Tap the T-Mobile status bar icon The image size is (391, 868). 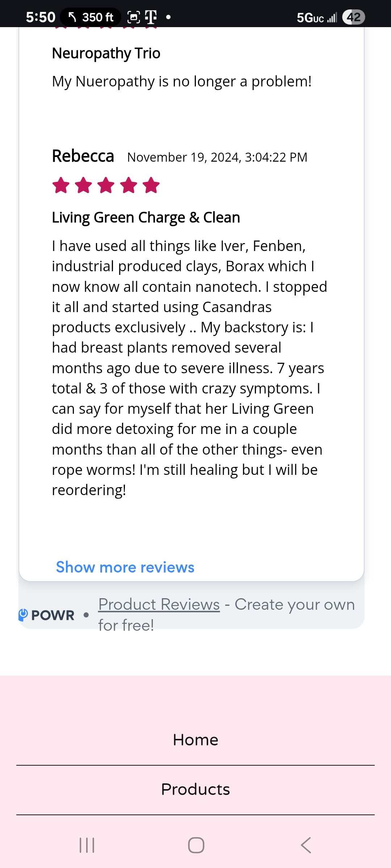(x=151, y=17)
